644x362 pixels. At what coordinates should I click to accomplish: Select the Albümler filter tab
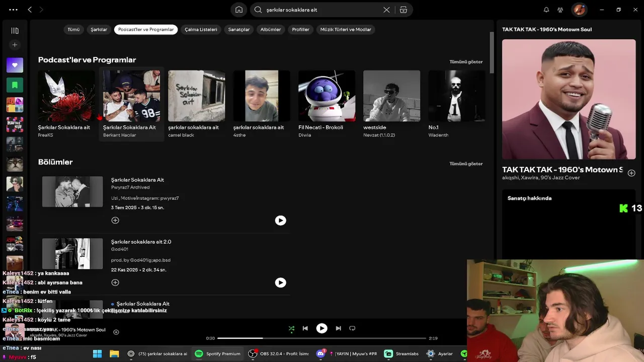(271, 30)
